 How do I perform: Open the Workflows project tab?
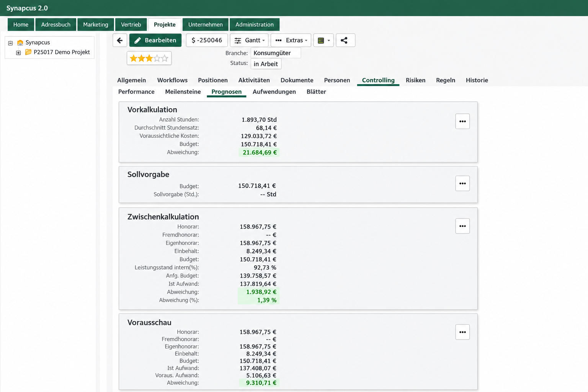(x=172, y=80)
